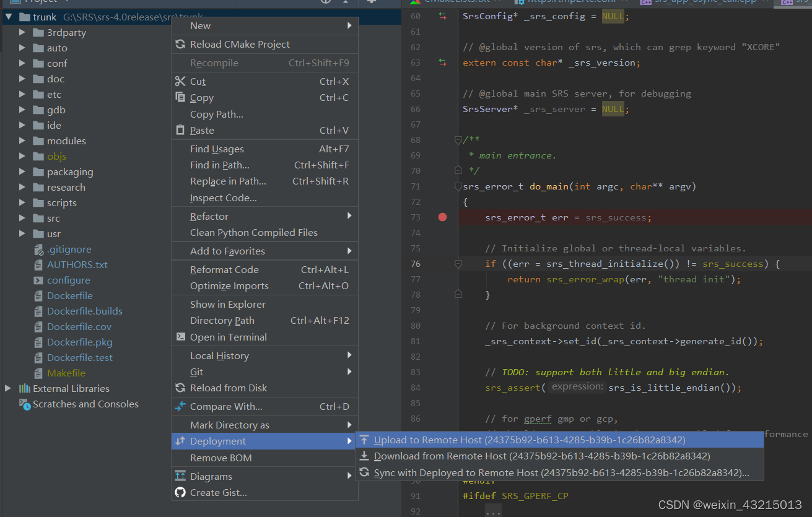Click the Sync with Deployed icon

(x=364, y=472)
